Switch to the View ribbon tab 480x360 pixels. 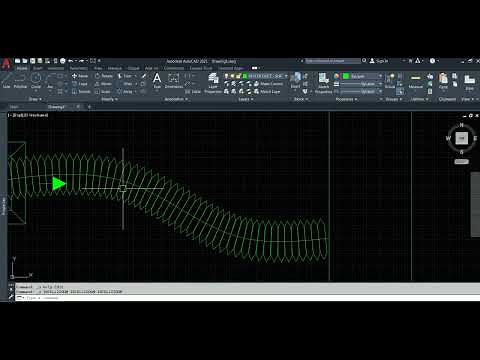pos(98,68)
